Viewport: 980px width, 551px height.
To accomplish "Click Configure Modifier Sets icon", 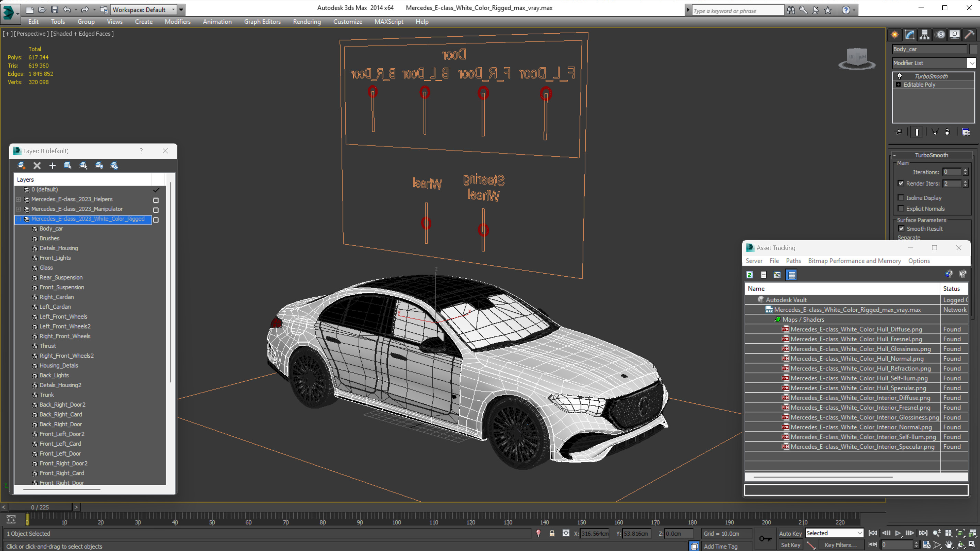I will pos(966,131).
